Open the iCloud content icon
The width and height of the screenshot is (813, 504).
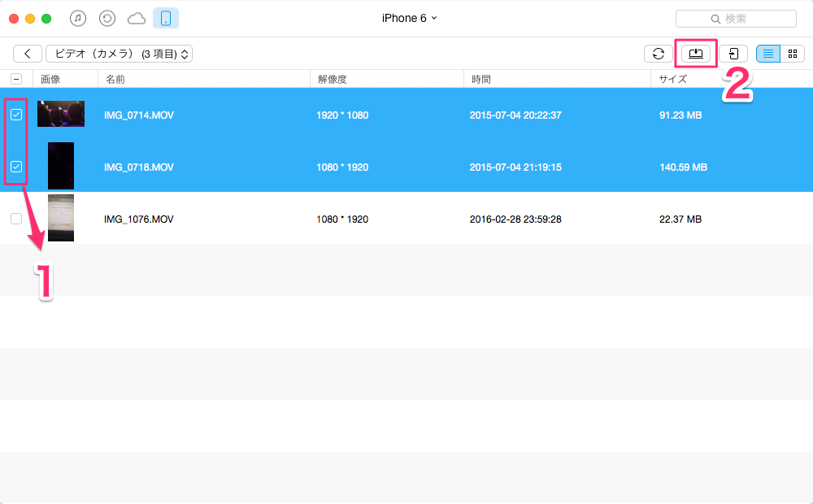(137, 19)
